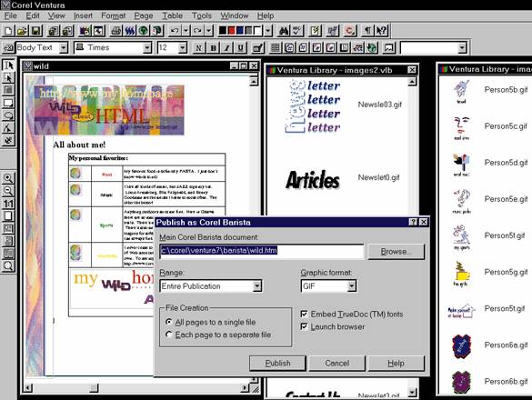Viewport: 532px width, 400px height.
Task: Click the 1:1 actual size tool
Action: point(8,204)
